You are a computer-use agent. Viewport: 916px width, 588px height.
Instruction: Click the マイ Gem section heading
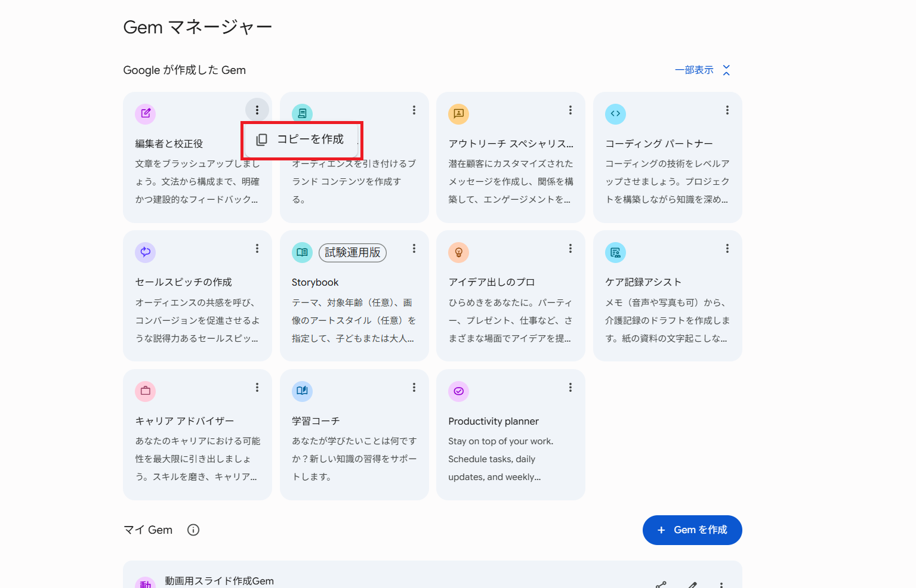tap(148, 530)
